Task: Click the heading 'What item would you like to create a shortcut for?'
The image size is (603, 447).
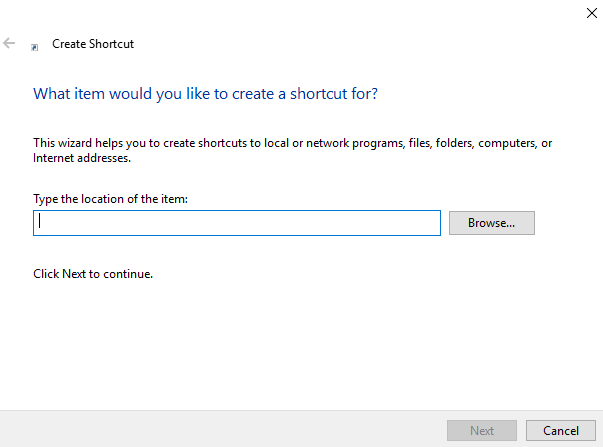Action: pyautogui.click(x=205, y=94)
